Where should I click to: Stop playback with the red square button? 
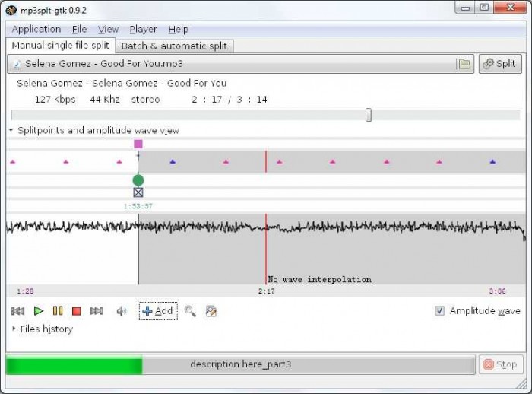77,311
